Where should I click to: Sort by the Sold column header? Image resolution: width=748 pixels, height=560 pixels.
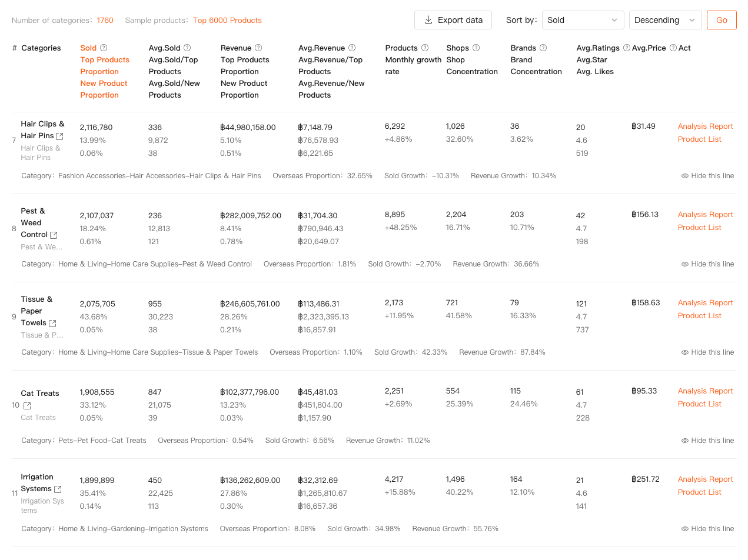pos(88,48)
